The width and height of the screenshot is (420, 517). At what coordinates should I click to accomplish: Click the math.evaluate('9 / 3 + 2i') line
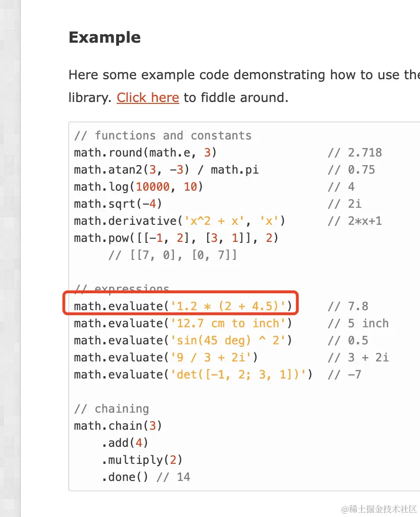(166, 358)
